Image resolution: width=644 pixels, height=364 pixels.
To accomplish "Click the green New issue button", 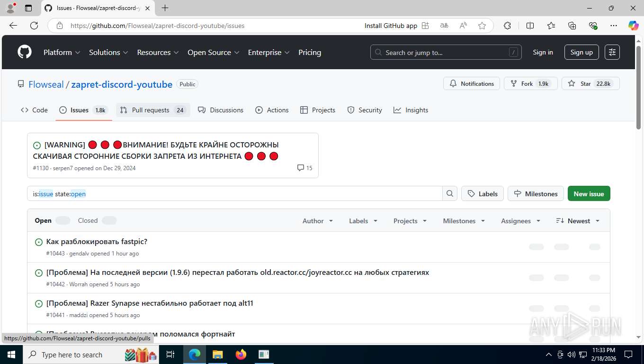I will (x=589, y=193).
